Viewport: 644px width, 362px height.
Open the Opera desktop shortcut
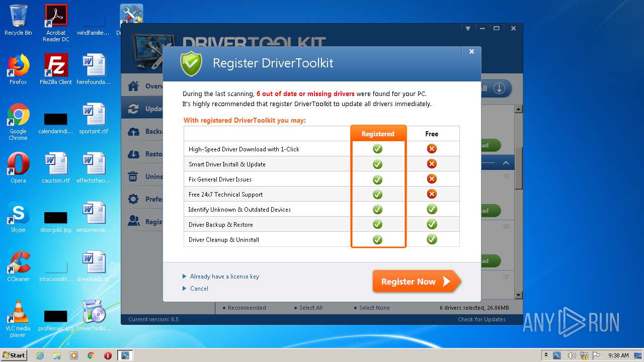pyautogui.click(x=18, y=168)
